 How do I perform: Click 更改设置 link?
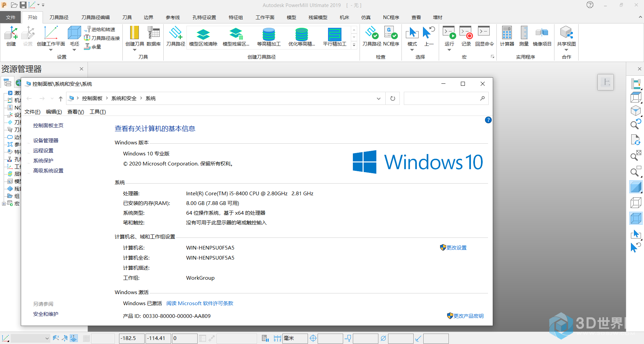[x=453, y=248]
